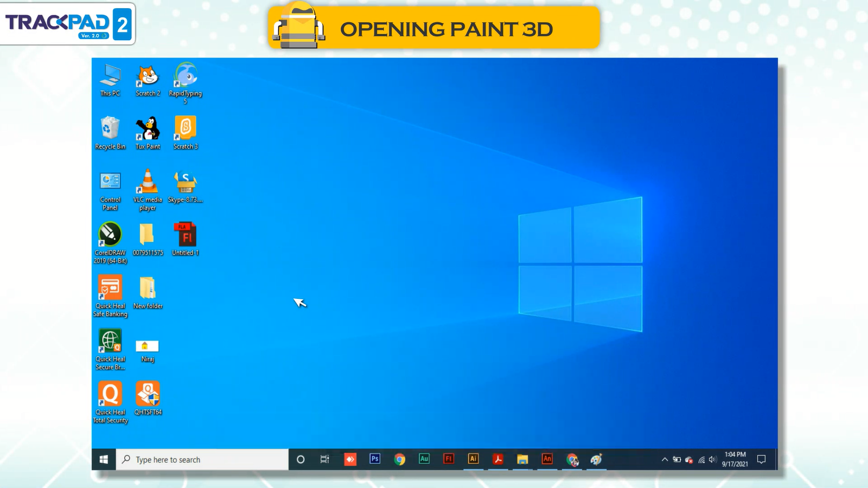868x488 pixels.
Task: Open the Scratch 2 shortcut
Action: click(x=148, y=80)
